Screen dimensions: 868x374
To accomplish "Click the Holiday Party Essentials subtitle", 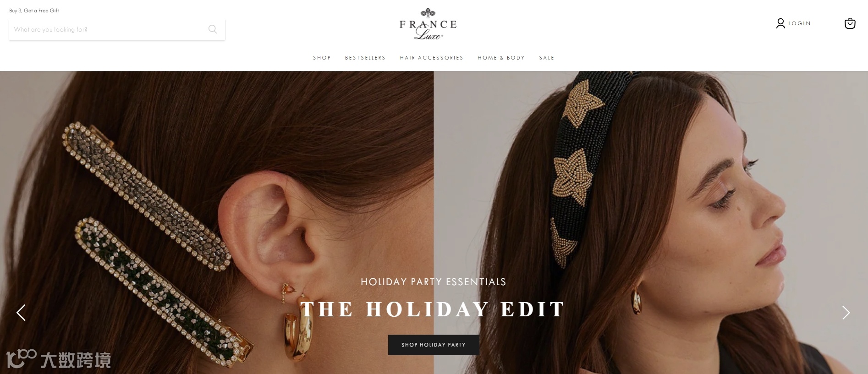I will click(x=434, y=282).
